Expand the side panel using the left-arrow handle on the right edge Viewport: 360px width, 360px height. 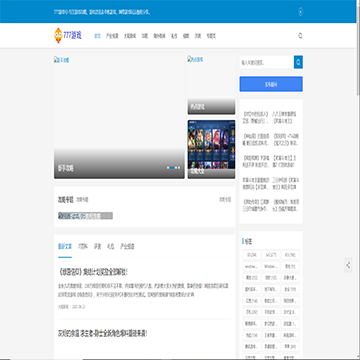(348, 265)
